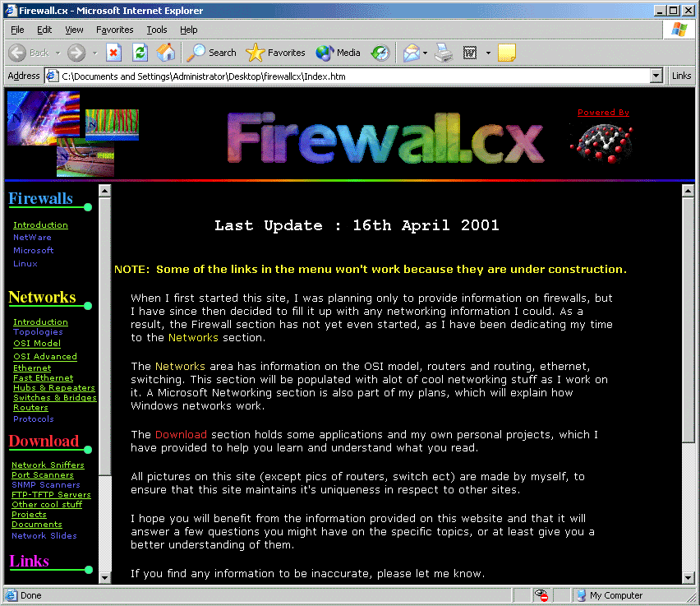Open the Edit with dropdown arrow
Image resolution: width=700 pixels, height=606 pixels.
488,53
